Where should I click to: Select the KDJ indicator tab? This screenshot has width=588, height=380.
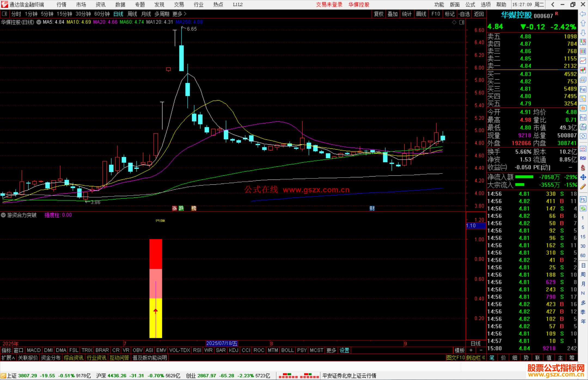(234, 350)
